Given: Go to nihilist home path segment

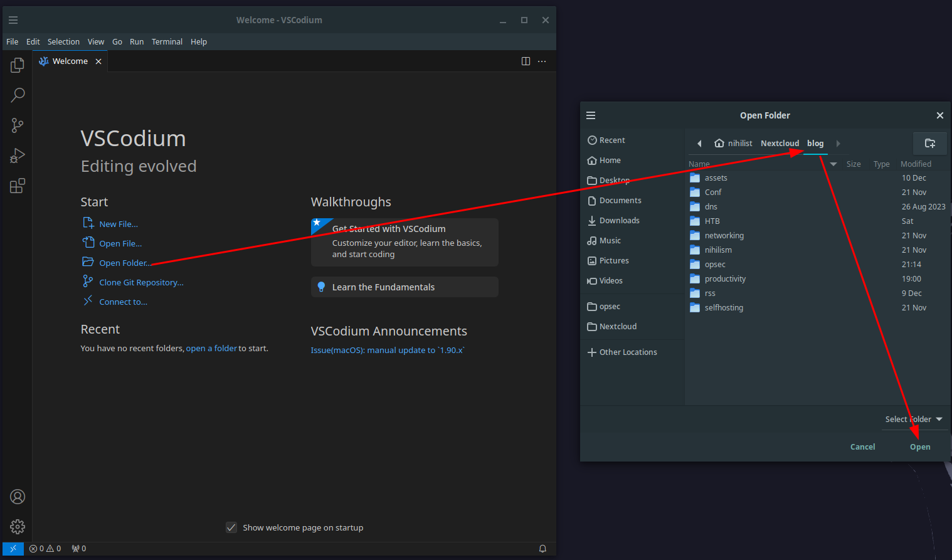Looking at the screenshot, I should [733, 144].
